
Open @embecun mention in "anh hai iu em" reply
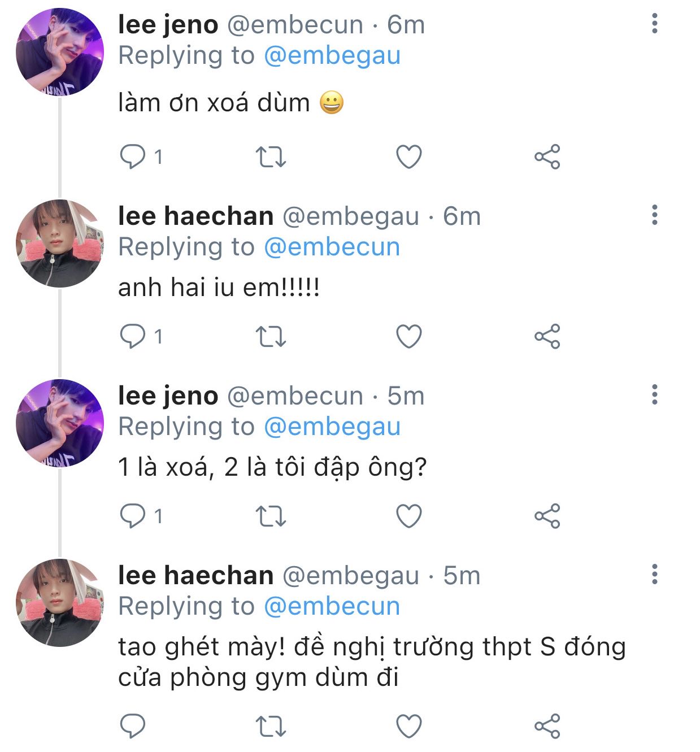(332, 247)
